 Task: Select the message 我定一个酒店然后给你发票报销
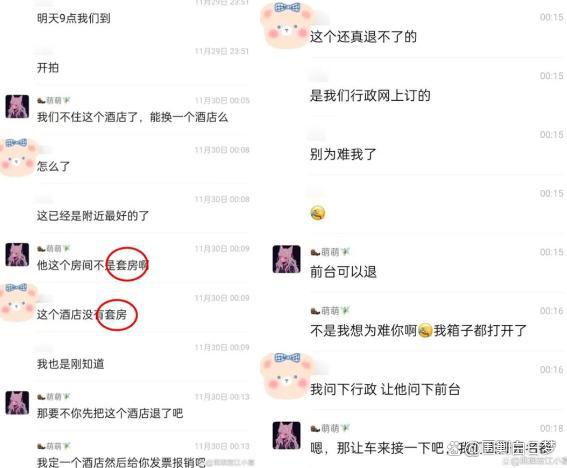coord(121,462)
